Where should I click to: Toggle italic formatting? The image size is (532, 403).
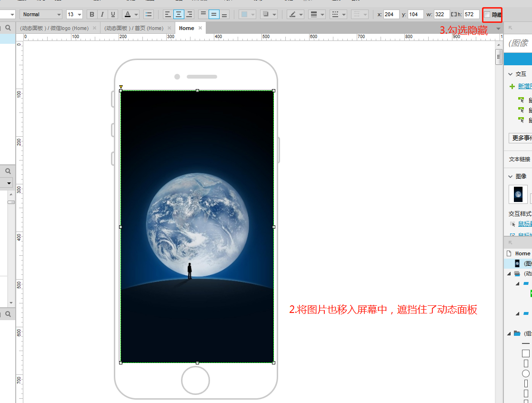102,14
